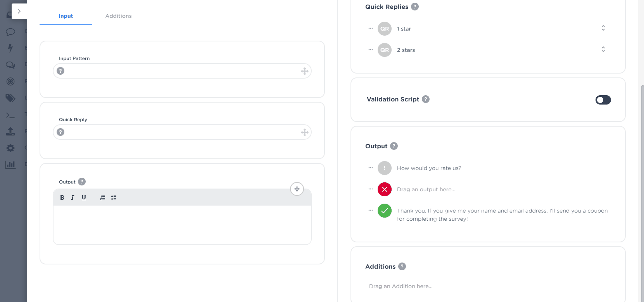Image resolution: width=644 pixels, height=302 pixels.
Task: Click the Input Pattern help icon
Action: (x=60, y=71)
